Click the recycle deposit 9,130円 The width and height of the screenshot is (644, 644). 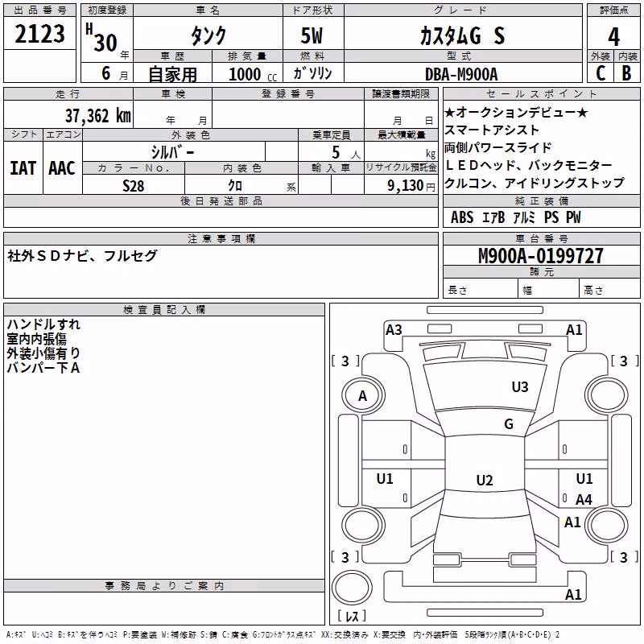(411, 186)
